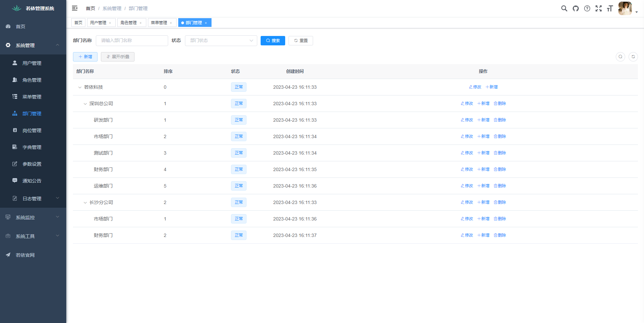Close the active 部门管理 tab
The height and width of the screenshot is (323, 644).
tap(206, 23)
